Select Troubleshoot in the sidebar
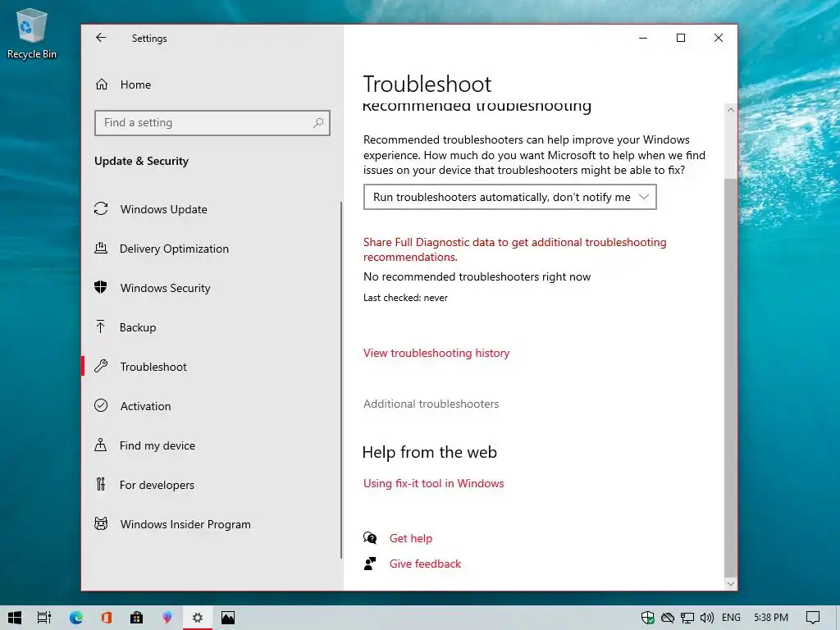 point(153,367)
